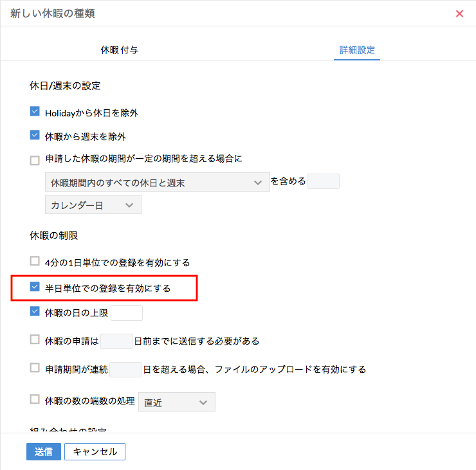
Task: Check 休暇の数の端数の処理 checkbox
Action: pyautogui.click(x=35, y=399)
